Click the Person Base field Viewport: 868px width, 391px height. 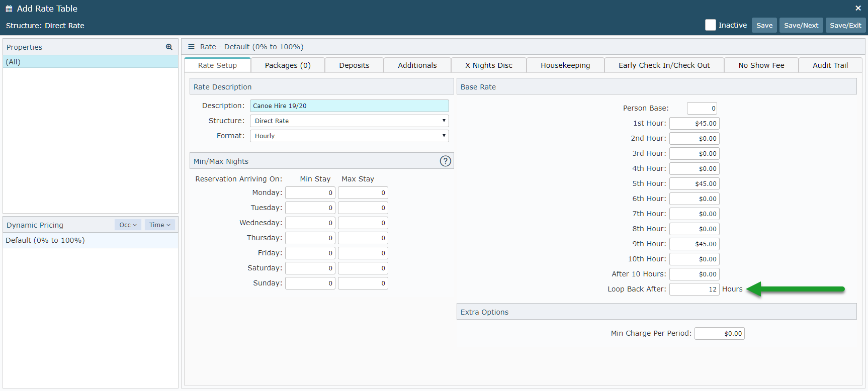(x=702, y=109)
